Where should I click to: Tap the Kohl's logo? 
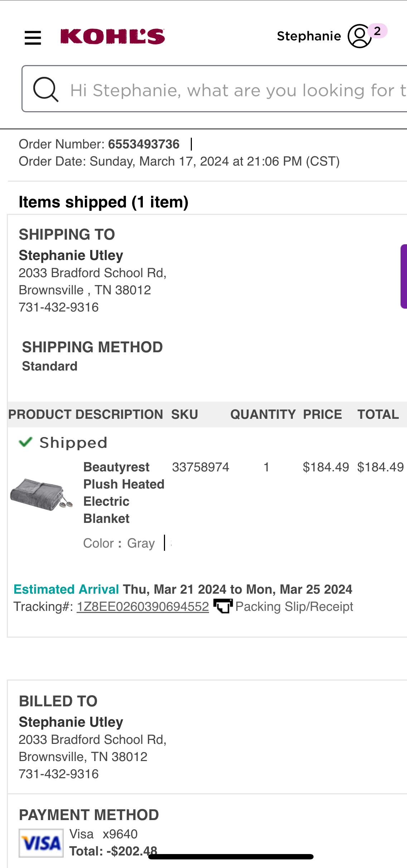click(x=112, y=36)
